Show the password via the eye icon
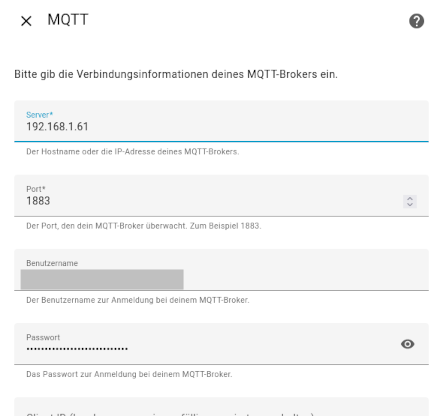The width and height of the screenshot is (434, 416). [x=408, y=344]
